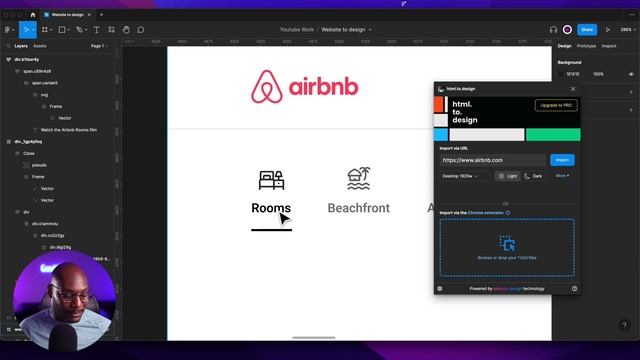Open the Chrome extension link

pyautogui.click(x=485, y=213)
